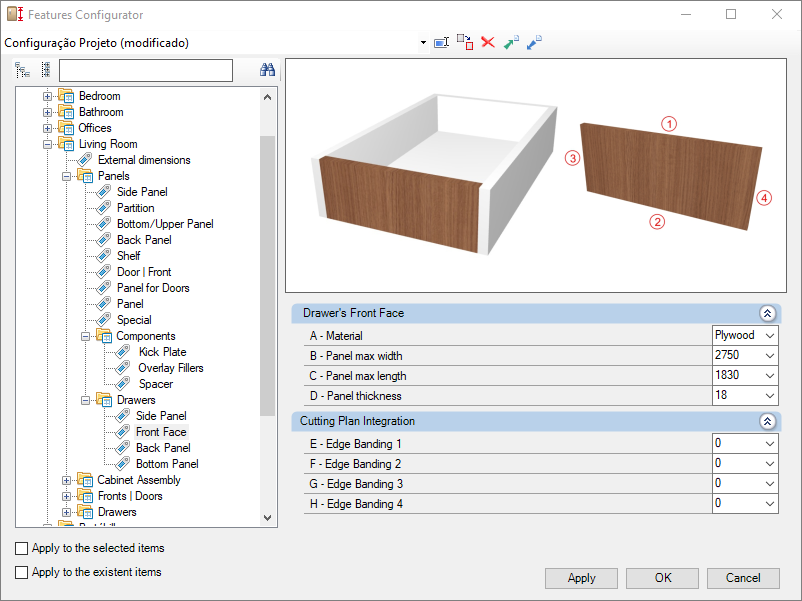Click the tree search text field
This screenshot has height=601, width=802.
(146, 71)
